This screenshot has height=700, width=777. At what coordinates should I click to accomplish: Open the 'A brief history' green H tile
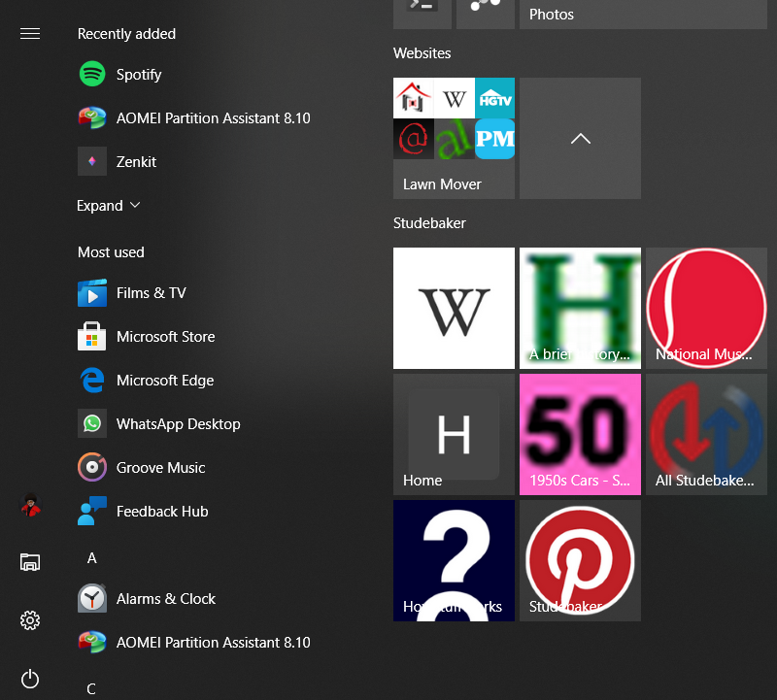580,308
